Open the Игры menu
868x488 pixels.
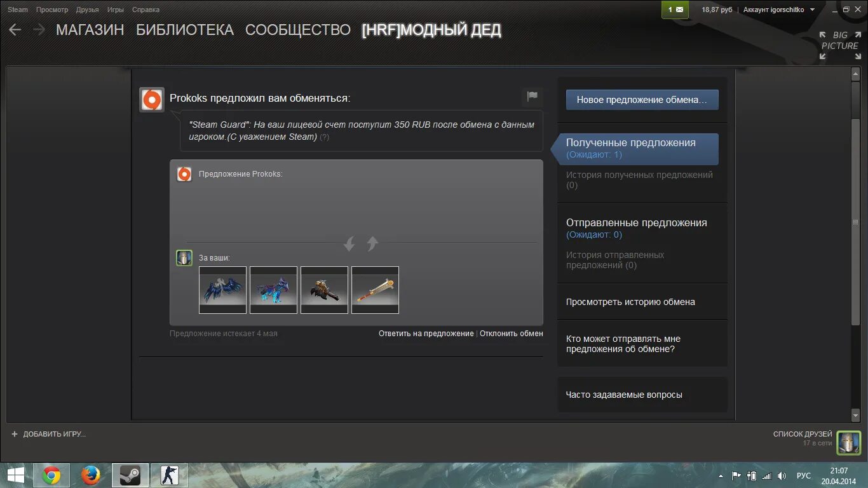pyautogui.click(x=116, y=10)
